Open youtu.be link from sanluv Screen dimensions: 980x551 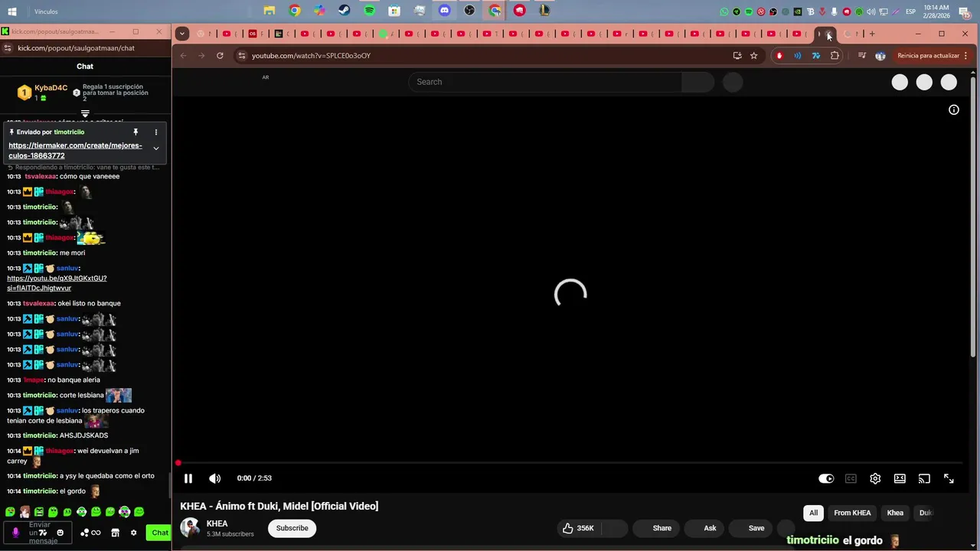(x=57, y=283)
